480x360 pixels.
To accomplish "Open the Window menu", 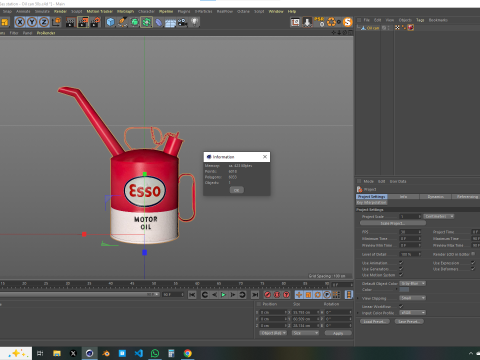I will pyautogui.click(x=276, y=11).
